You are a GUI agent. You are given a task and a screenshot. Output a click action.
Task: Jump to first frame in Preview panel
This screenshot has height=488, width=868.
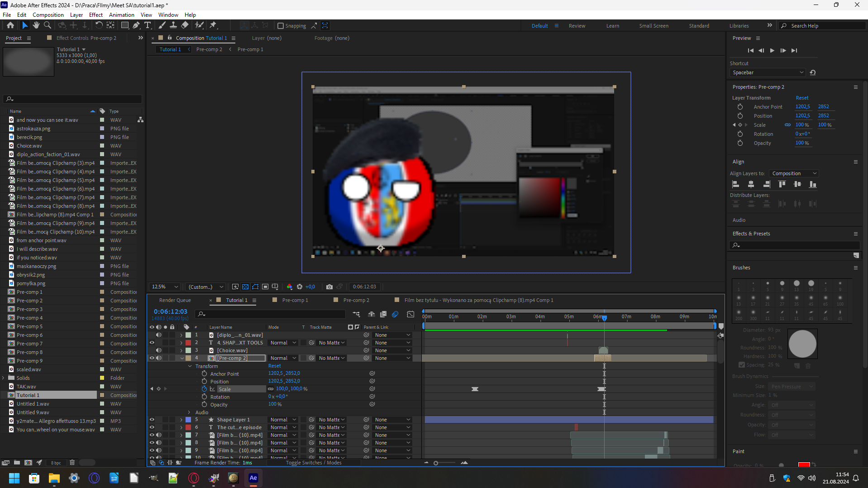pyautogui.click(x=750, y=51)
